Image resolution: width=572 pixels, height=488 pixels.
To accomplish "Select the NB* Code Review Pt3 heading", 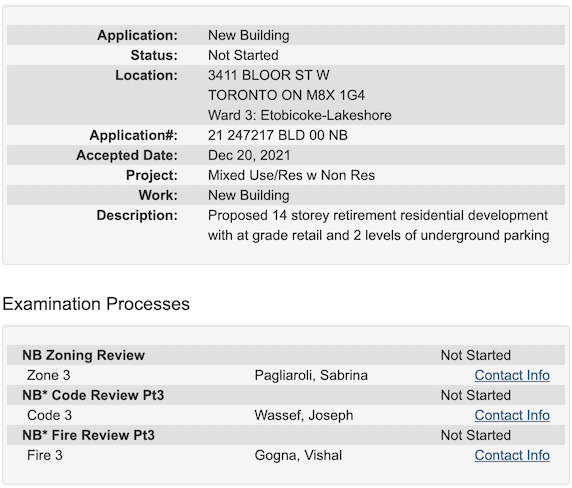I will (x=93, y=395).
